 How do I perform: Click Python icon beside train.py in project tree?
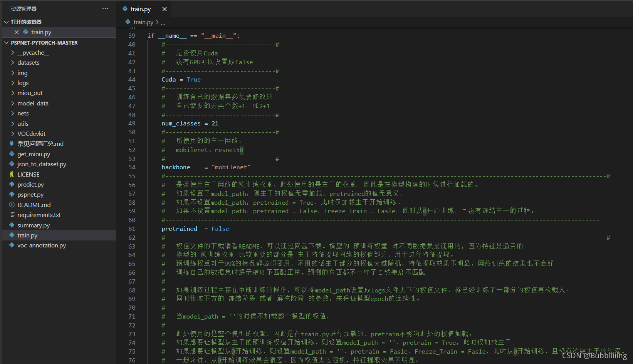(x=12, y=235)
